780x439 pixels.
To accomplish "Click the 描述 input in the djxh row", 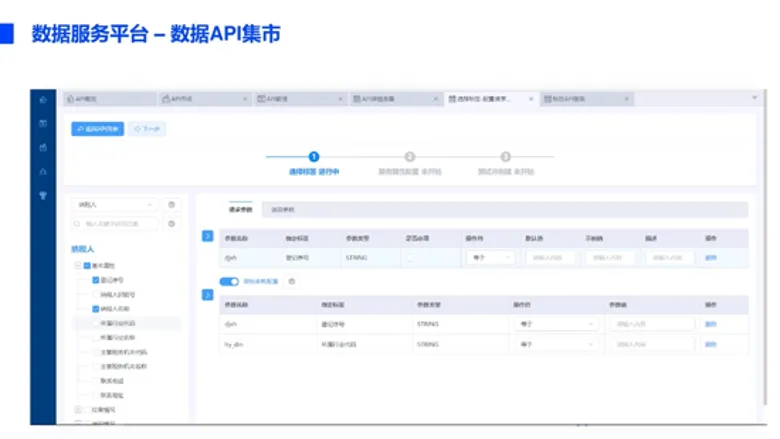I will click(x=670, y=258).
